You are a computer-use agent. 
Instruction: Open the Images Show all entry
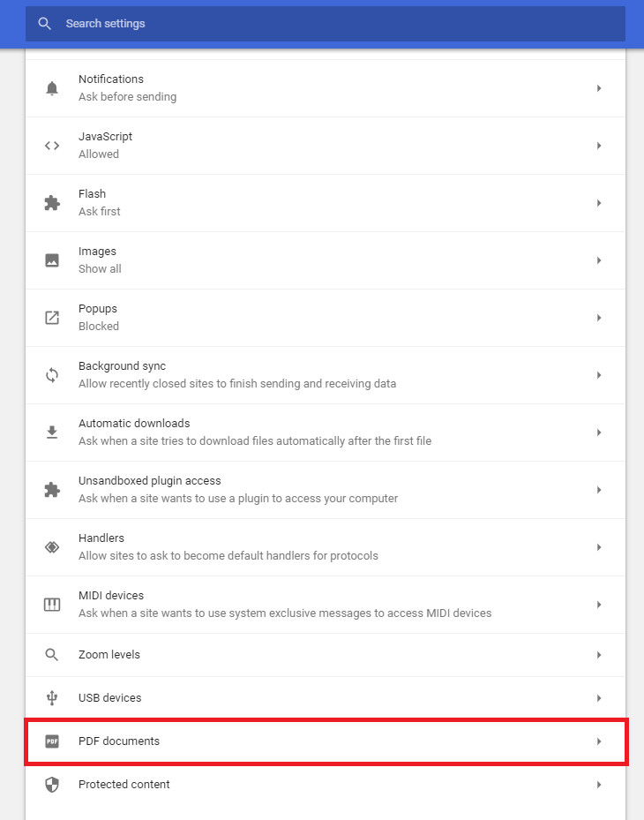tap(326, 260)
